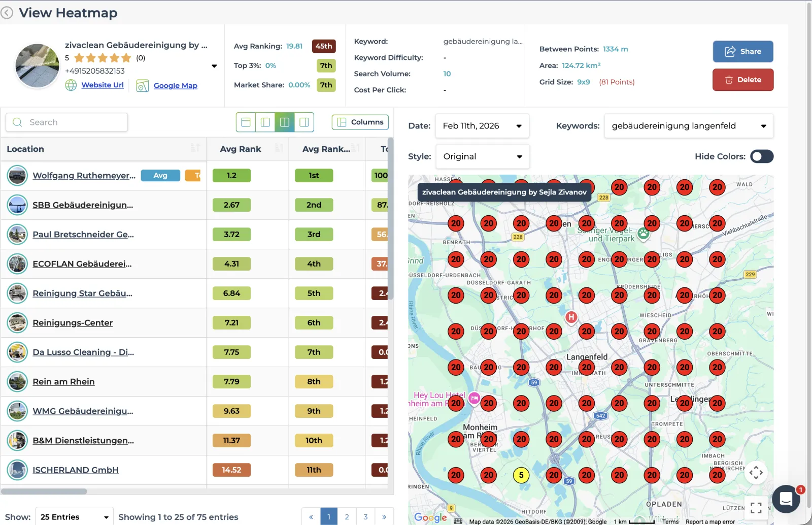Click the Avg Rank column header
812x525 pixels.
point(241,149)
